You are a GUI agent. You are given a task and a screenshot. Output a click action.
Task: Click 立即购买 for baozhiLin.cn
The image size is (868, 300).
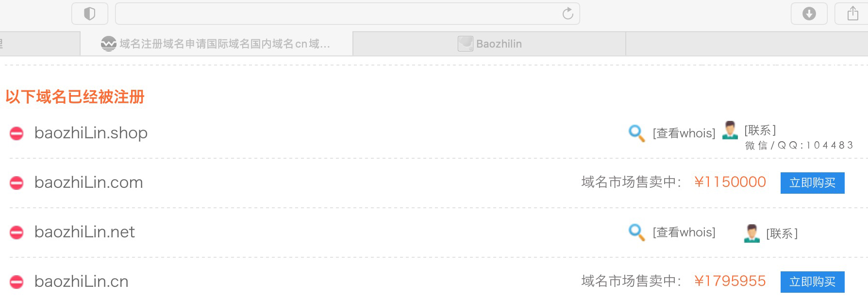[x=812, y=282]
